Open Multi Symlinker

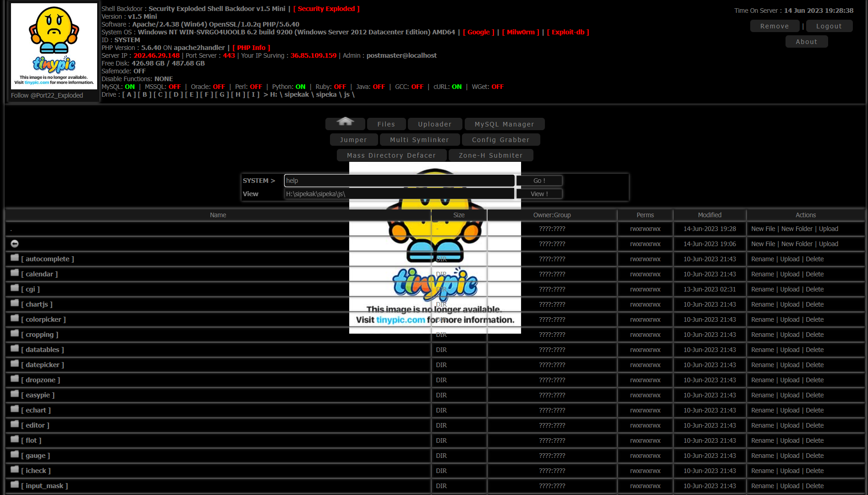coord(419,140)
